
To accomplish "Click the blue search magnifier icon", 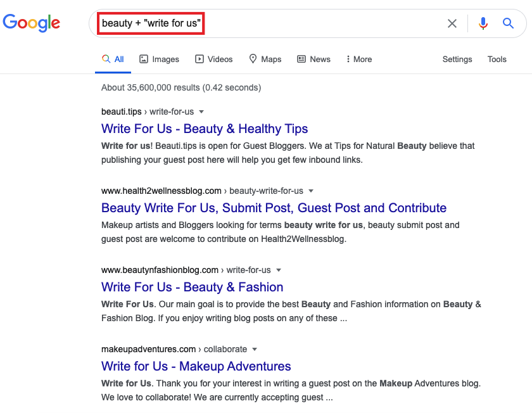I will (508, 23).
